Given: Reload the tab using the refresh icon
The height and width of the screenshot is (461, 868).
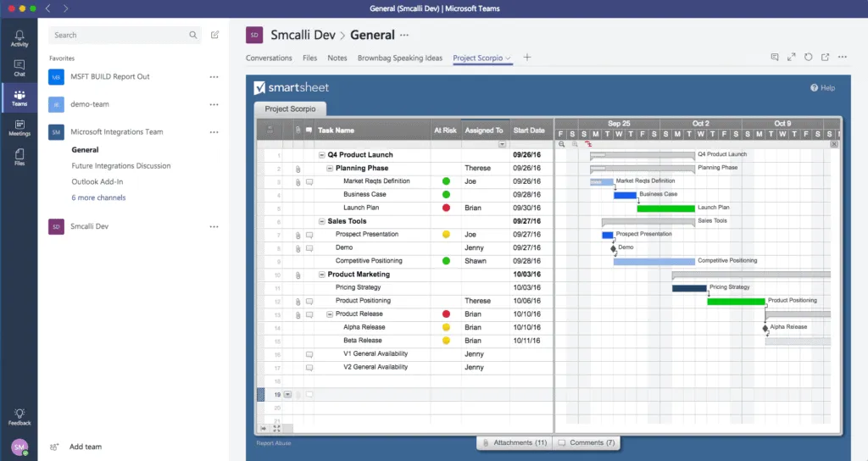Looking at the screenshot, I should [809, 58].
